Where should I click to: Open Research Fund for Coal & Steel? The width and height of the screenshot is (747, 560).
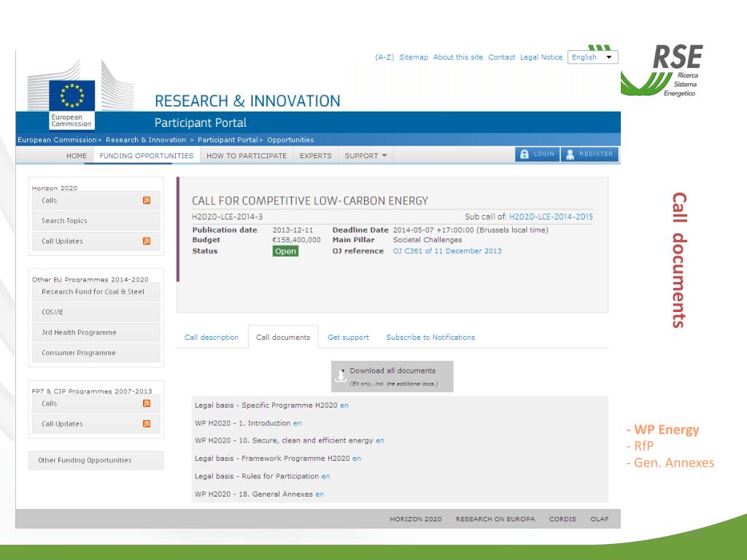click(96, 292)
